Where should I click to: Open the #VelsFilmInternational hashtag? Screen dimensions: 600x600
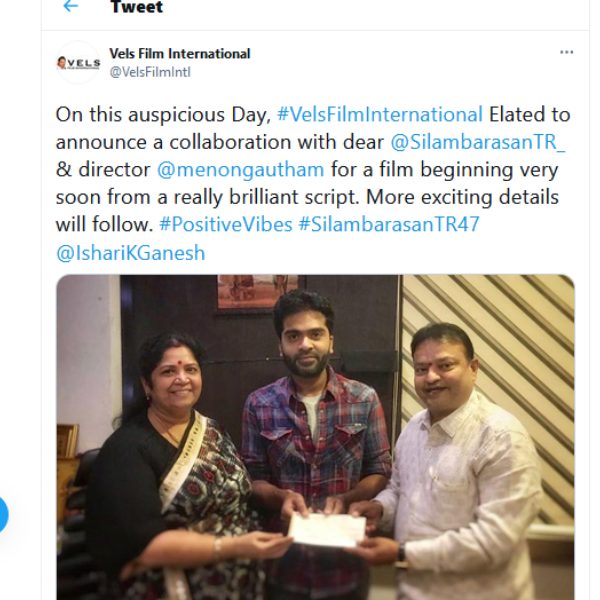click(x=379, y=114)
